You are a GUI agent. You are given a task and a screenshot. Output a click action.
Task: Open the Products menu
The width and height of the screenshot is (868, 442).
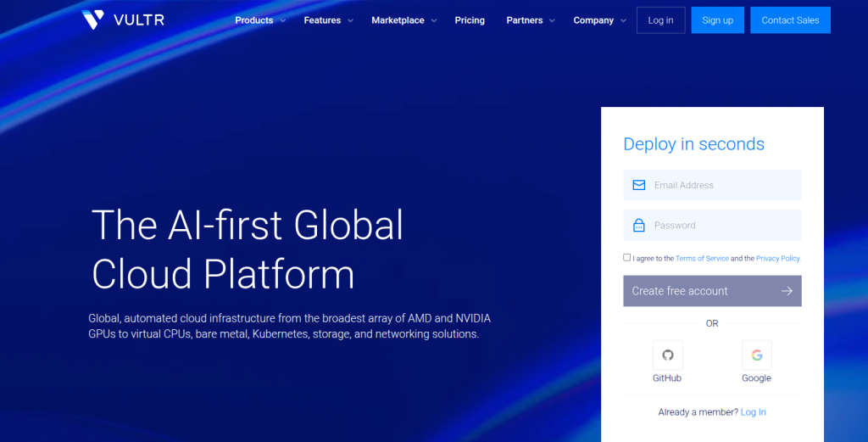click(254, 20)
